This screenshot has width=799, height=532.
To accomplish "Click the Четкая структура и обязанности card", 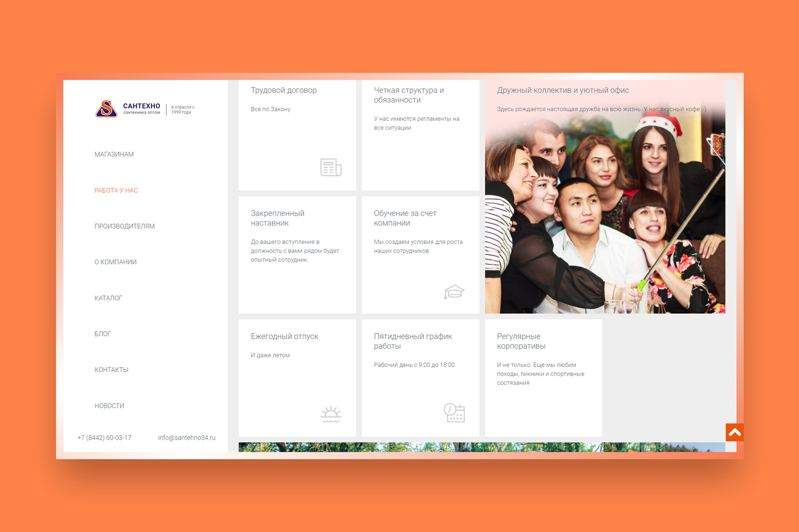I will point(420,135).
